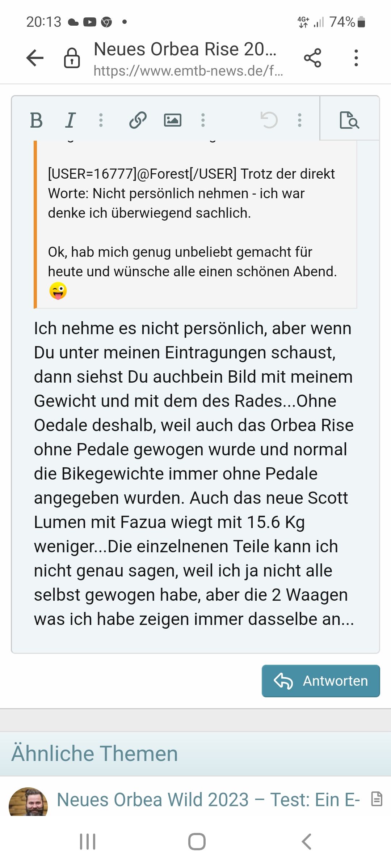The image size is (391, 868).
Task: Go back using browser arrow
Action: (x=35, y=58)
